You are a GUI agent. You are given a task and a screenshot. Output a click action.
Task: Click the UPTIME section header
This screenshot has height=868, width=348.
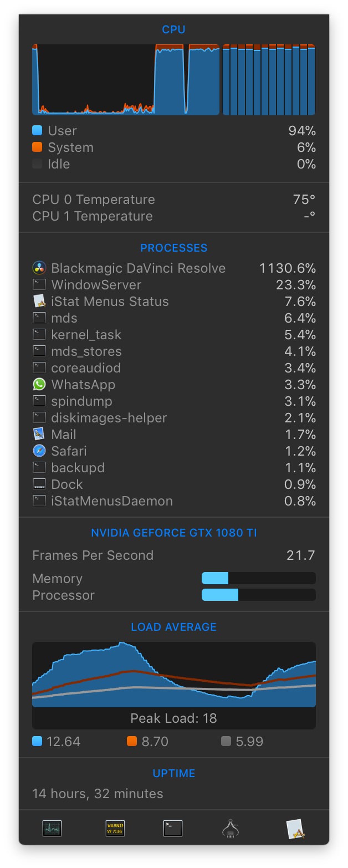173,773
